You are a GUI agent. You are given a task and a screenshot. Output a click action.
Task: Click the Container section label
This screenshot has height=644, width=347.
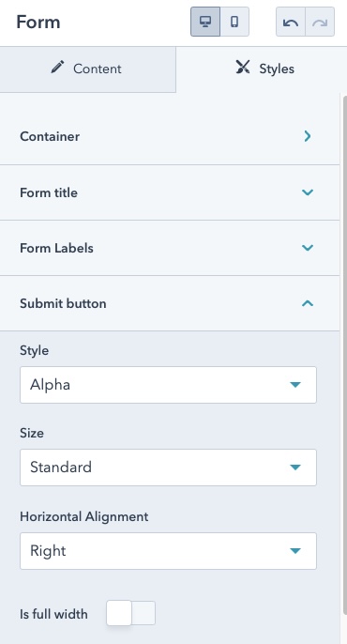(x=50, y=136)
